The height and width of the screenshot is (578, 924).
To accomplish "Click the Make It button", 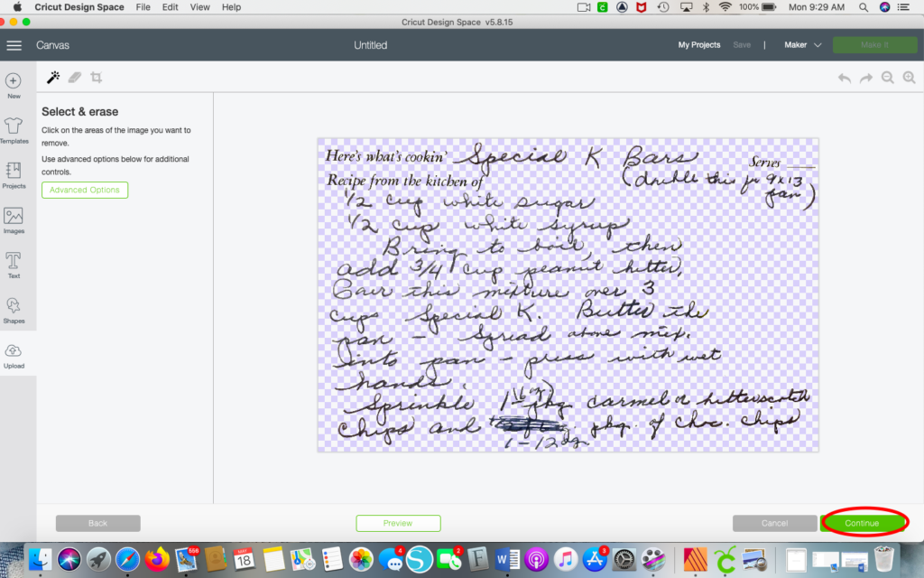I will pyautogui.click(x=874, y=45).
